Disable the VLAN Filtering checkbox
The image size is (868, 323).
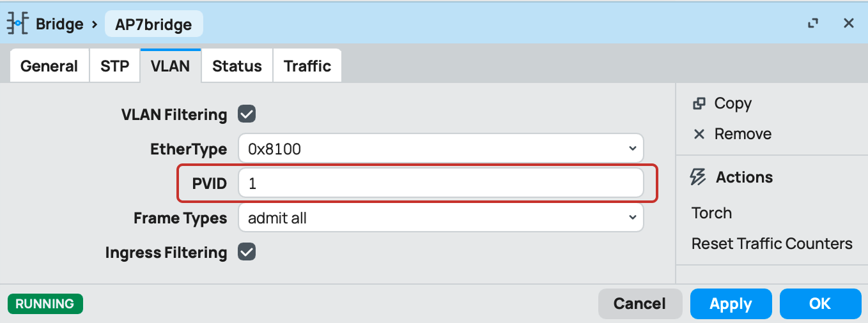(x=247, y=115)
